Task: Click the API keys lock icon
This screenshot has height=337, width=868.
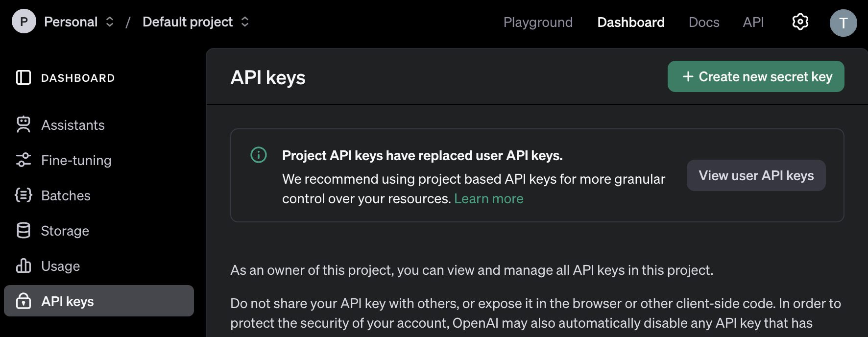Action: [24, 301]
